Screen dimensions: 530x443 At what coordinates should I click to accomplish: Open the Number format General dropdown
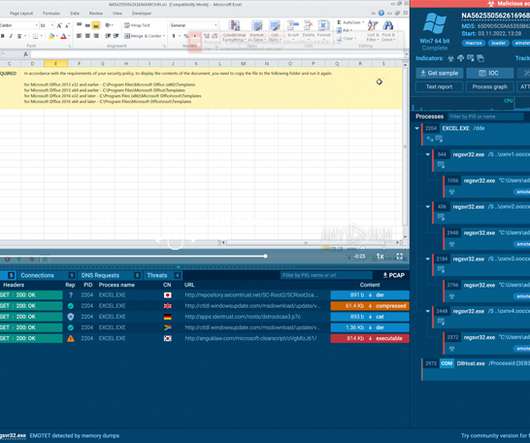coord(216,25)
